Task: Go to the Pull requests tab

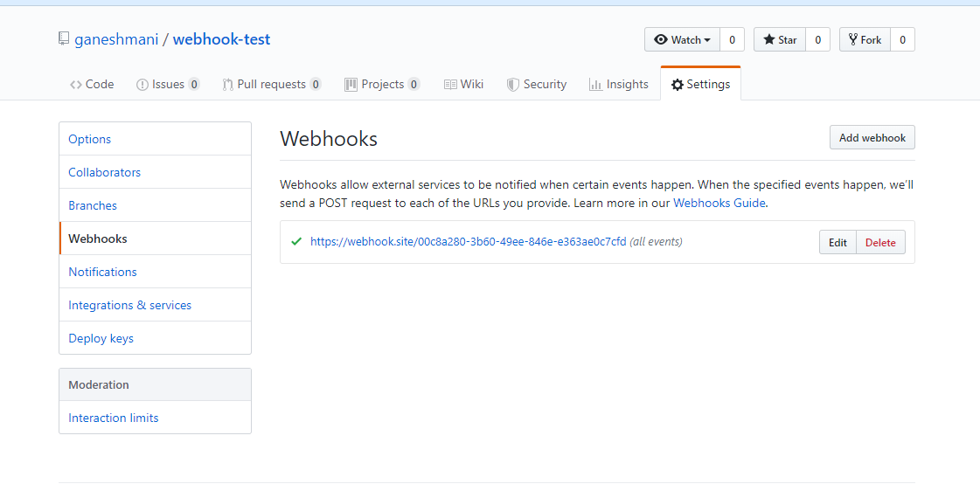Action: [x=271, y=85]
